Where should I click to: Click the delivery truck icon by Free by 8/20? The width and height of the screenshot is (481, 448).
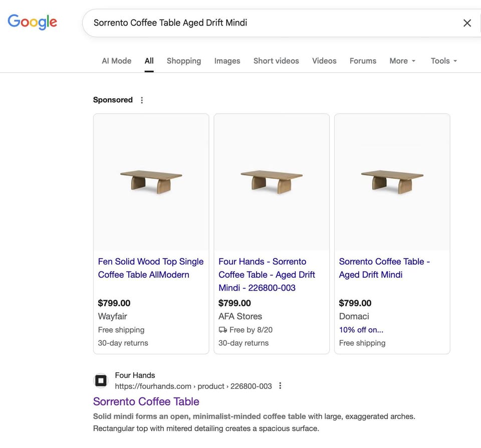click(x=222, y=330)
